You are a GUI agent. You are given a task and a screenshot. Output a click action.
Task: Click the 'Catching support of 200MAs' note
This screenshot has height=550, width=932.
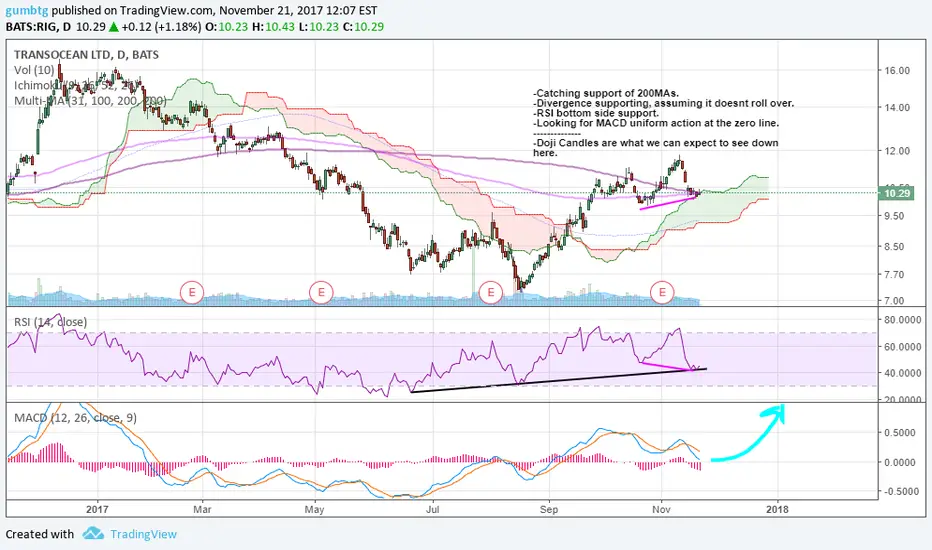click(606, 93)
